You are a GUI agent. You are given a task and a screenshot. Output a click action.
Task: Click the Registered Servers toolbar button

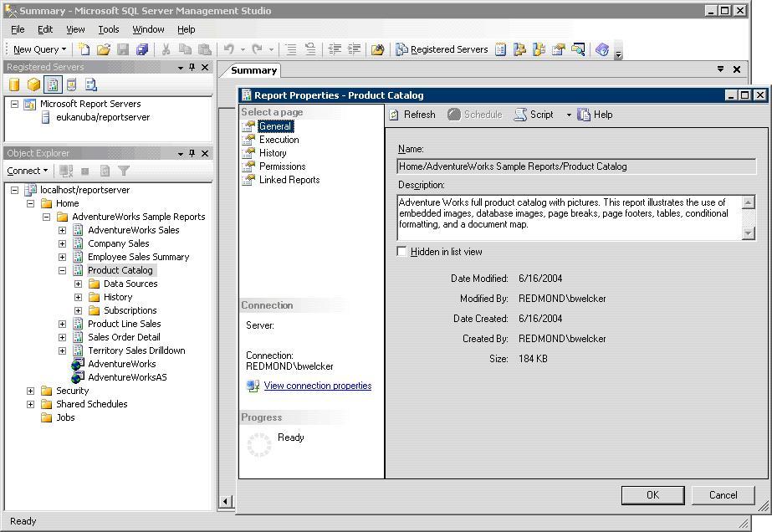[x=442, y=49]
